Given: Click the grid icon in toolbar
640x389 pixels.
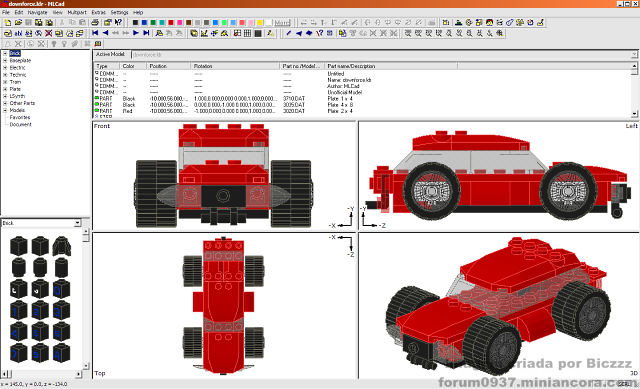Looking at the screenshot, I should tap(247, 33).
